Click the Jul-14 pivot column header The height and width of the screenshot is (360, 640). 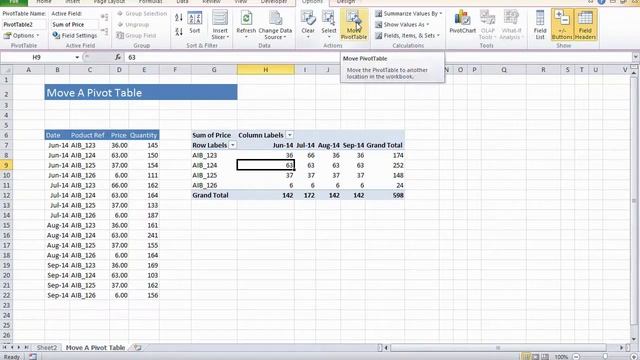(305, 145)
